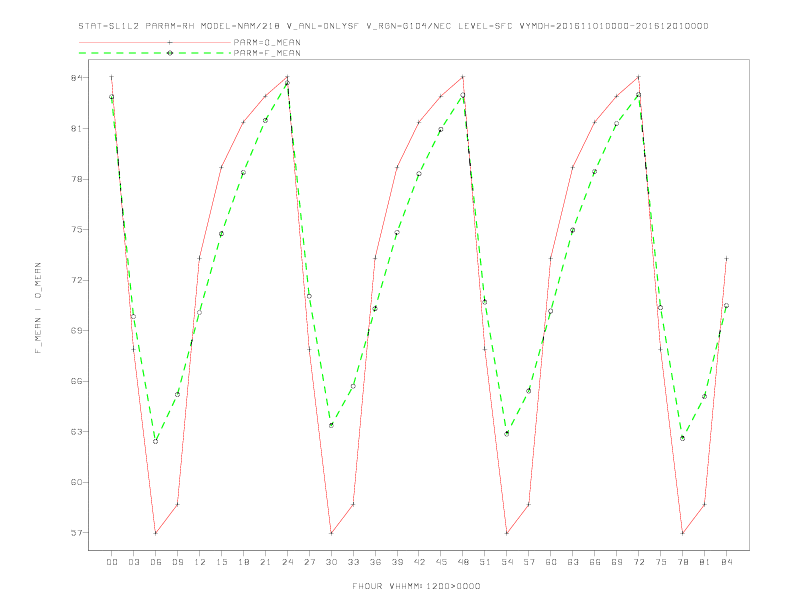Click the red O_MEAN minimum point at hour 06
Screen dimensions: 792x612
(156, 533)
